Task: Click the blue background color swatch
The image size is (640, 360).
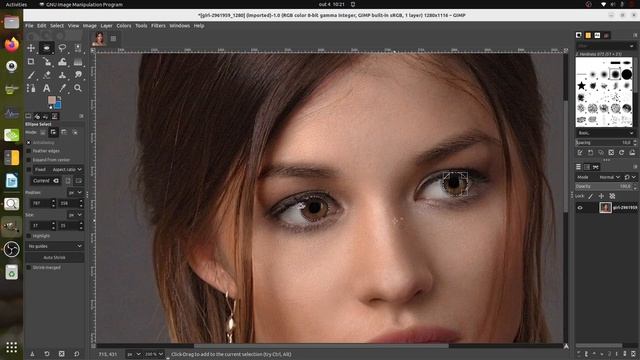Action: point(58,105)
